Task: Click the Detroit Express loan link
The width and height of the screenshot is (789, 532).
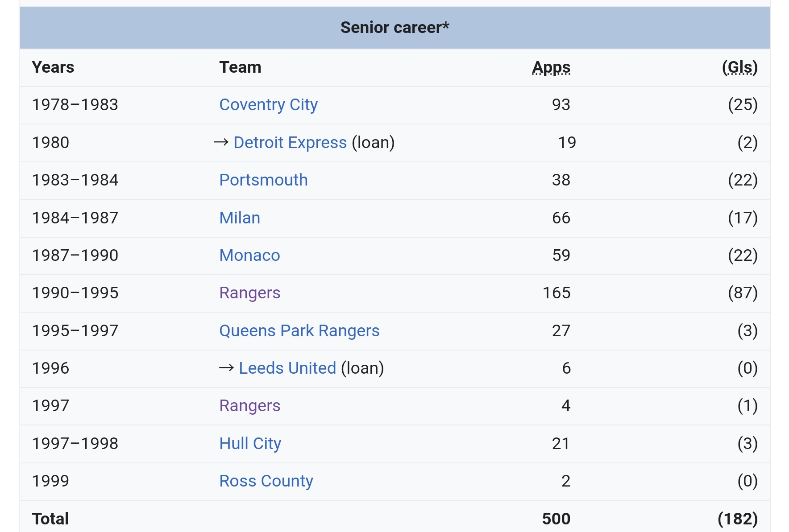Action: pyautogui.click(x=290, y=143)
